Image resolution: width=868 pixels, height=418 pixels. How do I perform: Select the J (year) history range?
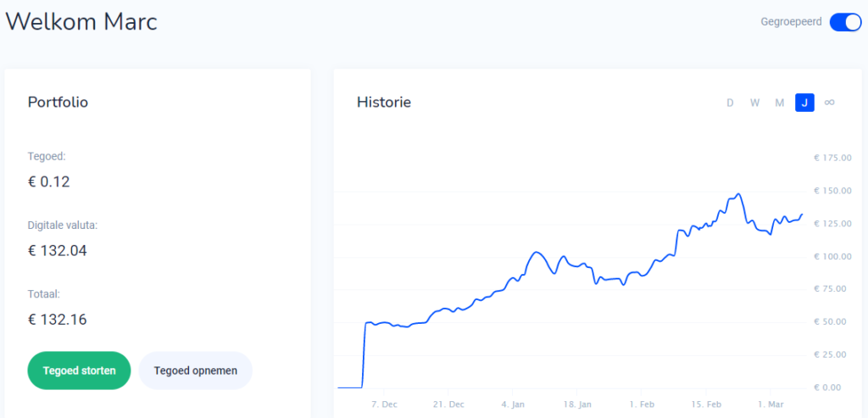[x=804, y=103]
